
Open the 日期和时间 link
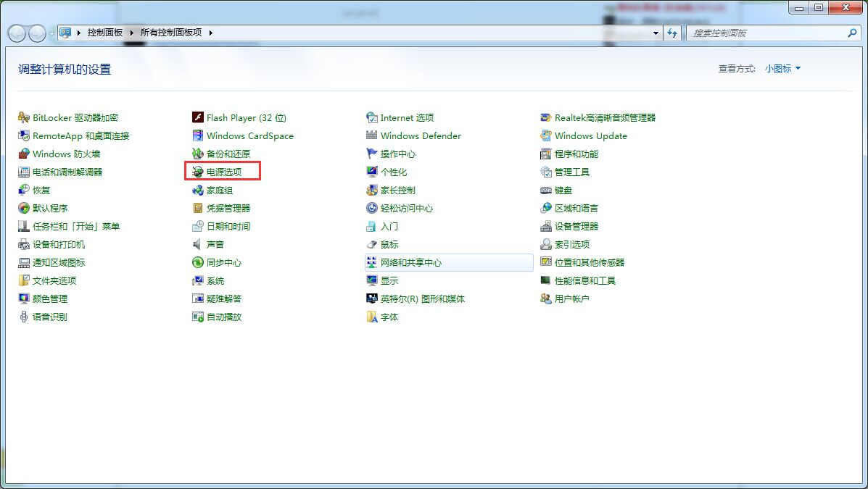[x=228, y=226]
